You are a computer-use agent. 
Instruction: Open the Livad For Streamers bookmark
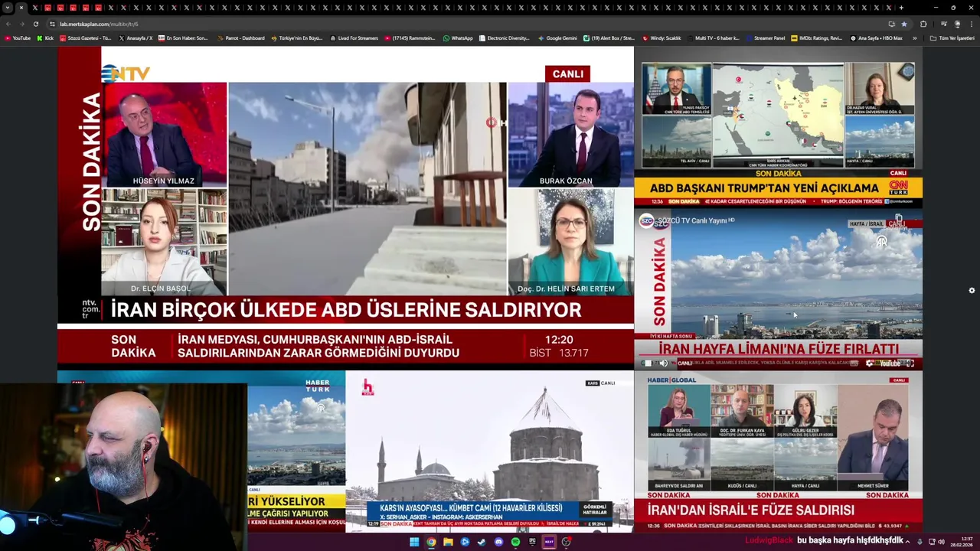(354, 37)
